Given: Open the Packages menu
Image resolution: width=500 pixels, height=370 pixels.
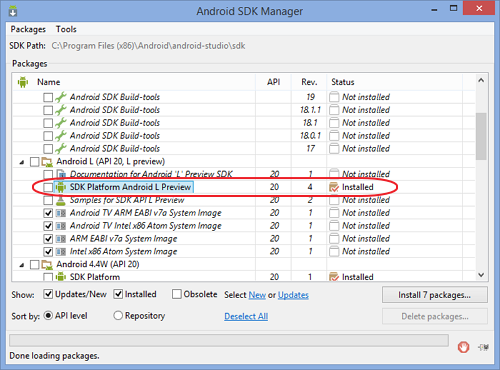Looking at the screenshot, I should pos(28,29).
